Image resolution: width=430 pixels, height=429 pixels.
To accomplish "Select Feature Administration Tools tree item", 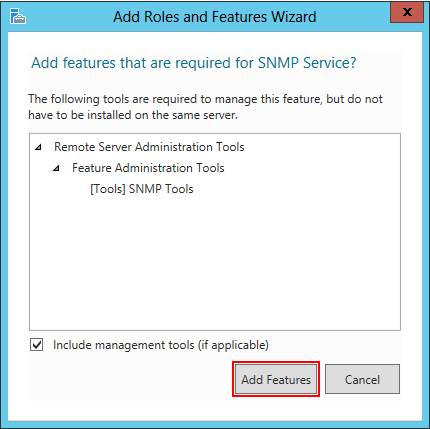I will [148, 168].
